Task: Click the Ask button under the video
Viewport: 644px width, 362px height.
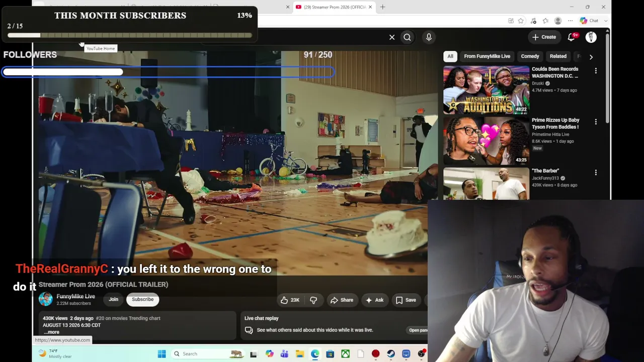Action: point(374,300)
